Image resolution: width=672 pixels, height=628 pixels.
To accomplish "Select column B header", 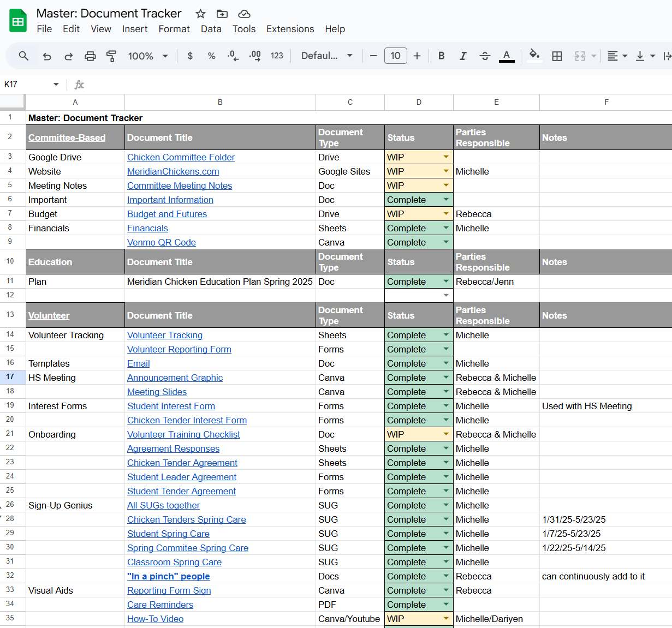I will (x=220, y=102).
